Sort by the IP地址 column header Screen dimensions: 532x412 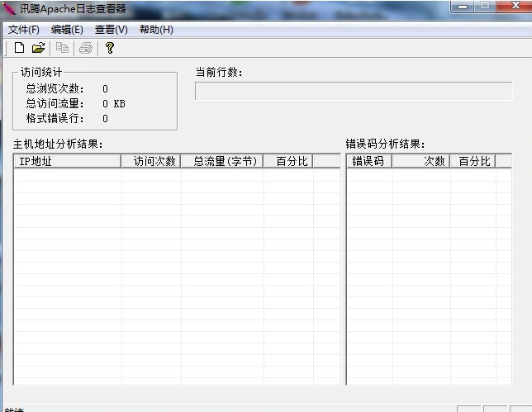click(68, 161)
